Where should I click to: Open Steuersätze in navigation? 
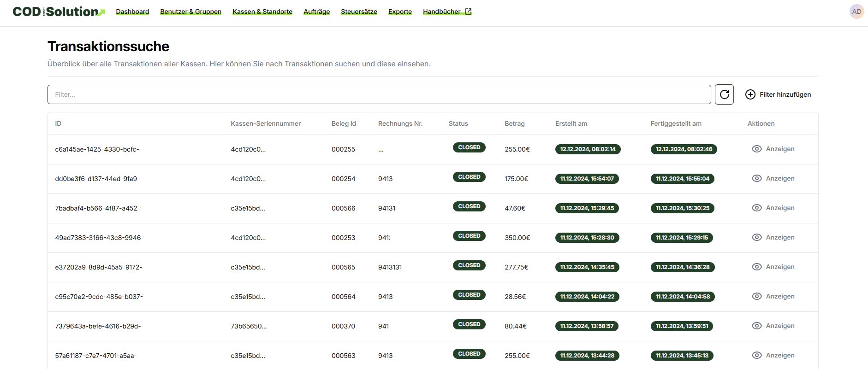pyautogui.click(x=359, y=12)
